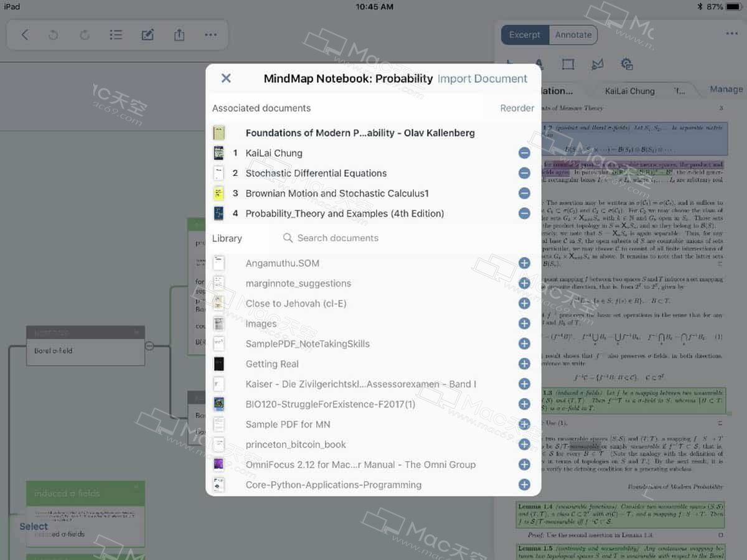Screen dimensions: 747x560
Task: Select the text highlight tool
Action: [x=539, y=64]
